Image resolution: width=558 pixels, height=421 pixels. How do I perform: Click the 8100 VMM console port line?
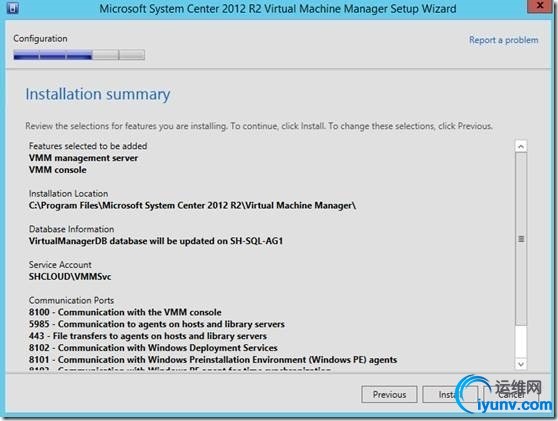pyautogui.click(x=125, y=312)
